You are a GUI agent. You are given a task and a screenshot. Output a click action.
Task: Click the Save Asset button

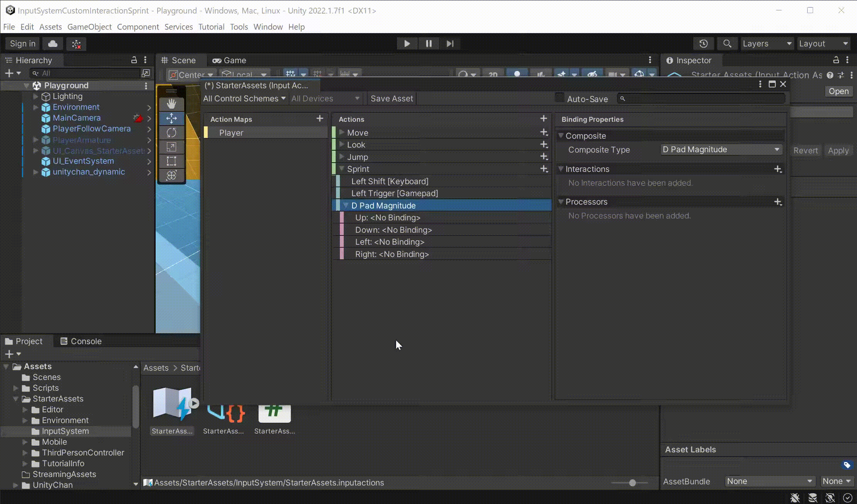392,99
